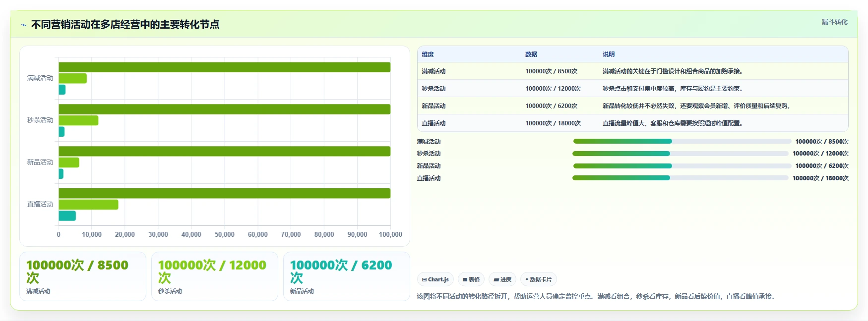The width and height of the screenshot is (868, 321).
Task: Click the 满减活动 y-axis label in chart
Action: coord(40,78)
